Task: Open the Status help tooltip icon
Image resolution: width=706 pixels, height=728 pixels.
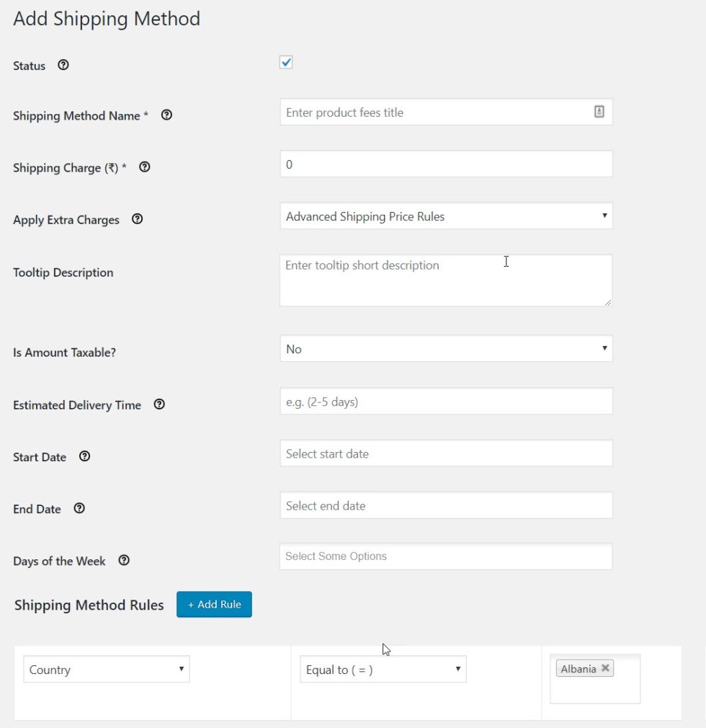Action: [63, 66]
